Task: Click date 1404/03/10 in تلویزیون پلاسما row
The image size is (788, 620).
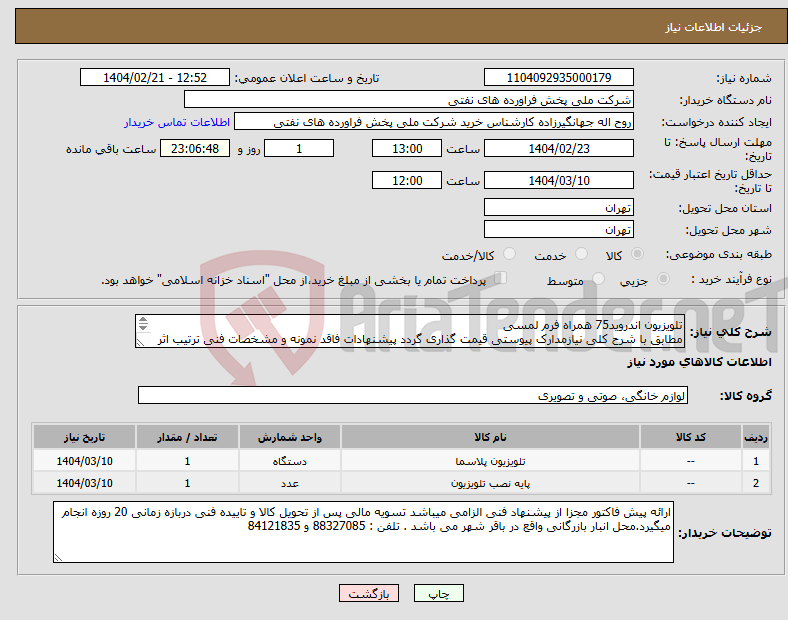Action: pos(84,461)
